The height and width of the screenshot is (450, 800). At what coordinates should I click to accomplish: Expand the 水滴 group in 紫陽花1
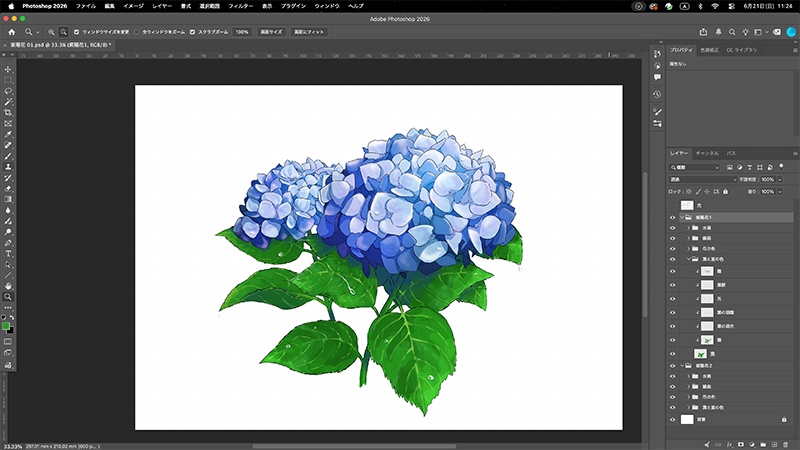tap(688, 228)
